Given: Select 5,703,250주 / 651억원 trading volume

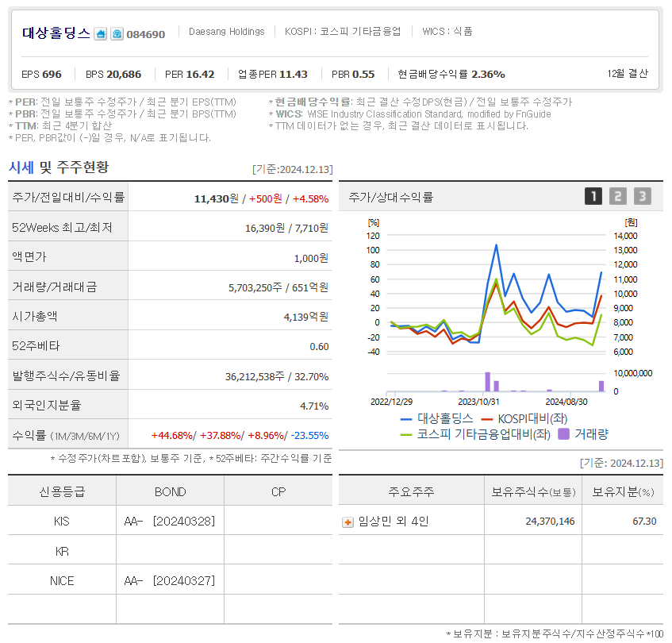Looking at the screenshot, I should [278, 287].
